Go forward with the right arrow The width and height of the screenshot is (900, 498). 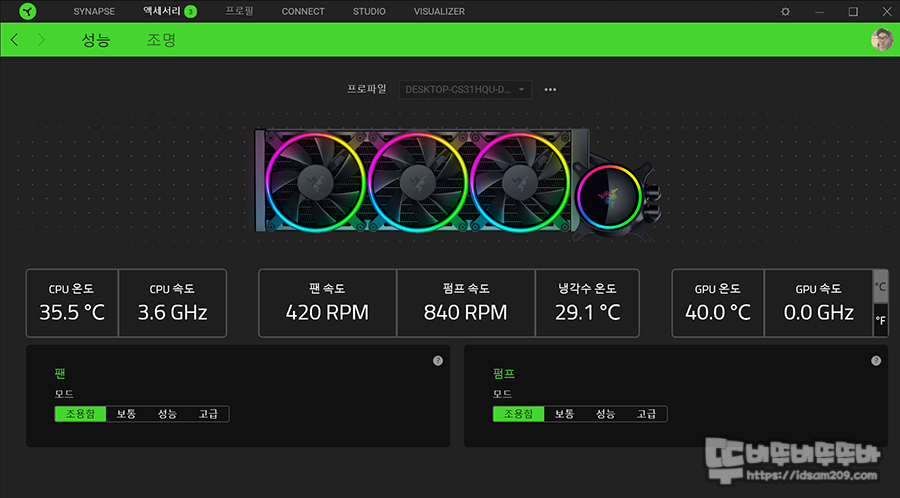coord(41,40)
